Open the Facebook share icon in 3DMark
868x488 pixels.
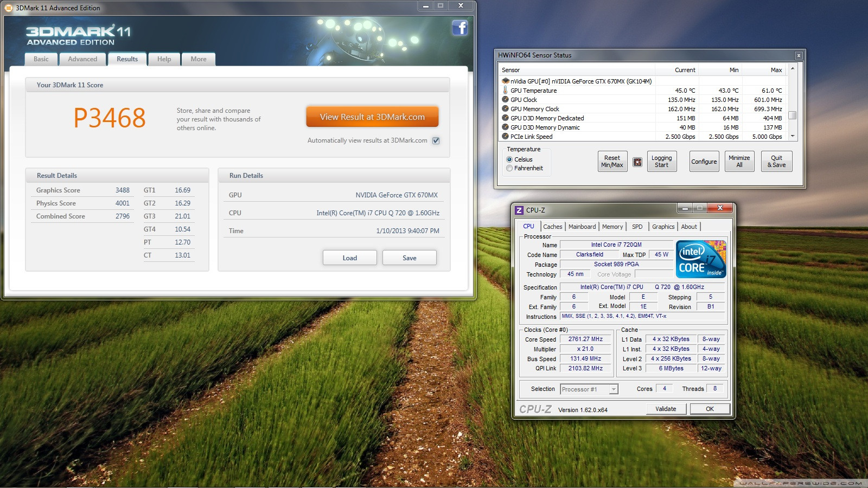(459, 28)
